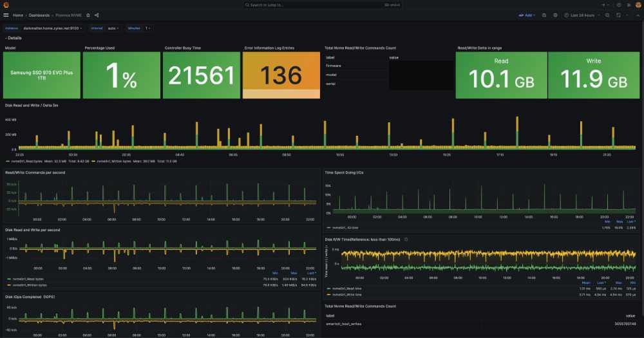Go to Home breadcrumb
Viewport: 644px width, 338px height.
[17, 15]
